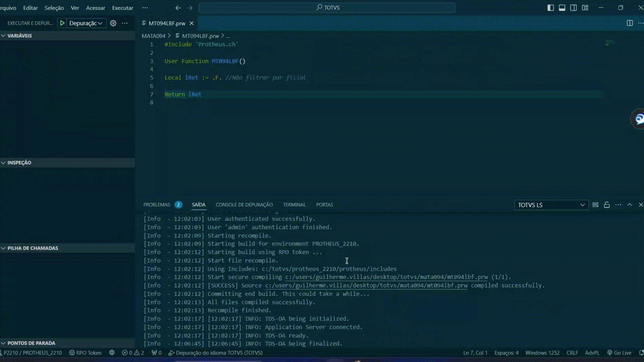Split the editor to the right
Viewport: 644px width, 362px height.
(630, 23)
